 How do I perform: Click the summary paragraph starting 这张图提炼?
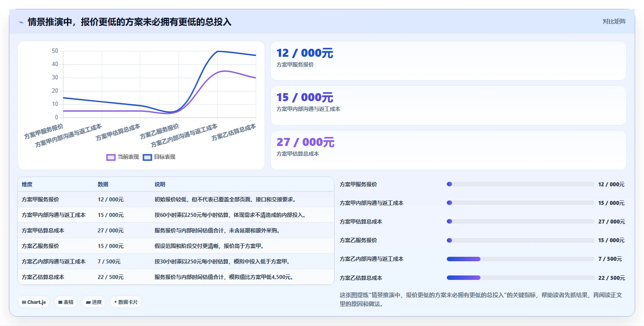click(480, 299)
